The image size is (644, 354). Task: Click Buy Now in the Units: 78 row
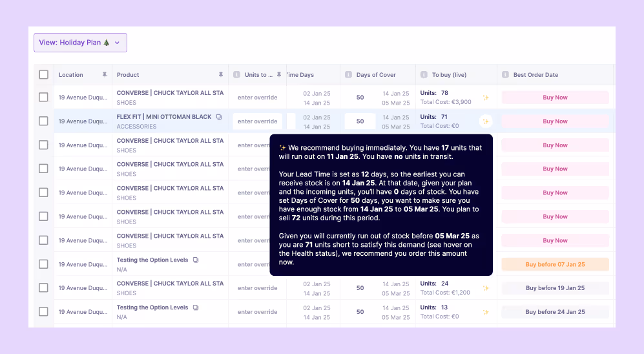(556, 98)
